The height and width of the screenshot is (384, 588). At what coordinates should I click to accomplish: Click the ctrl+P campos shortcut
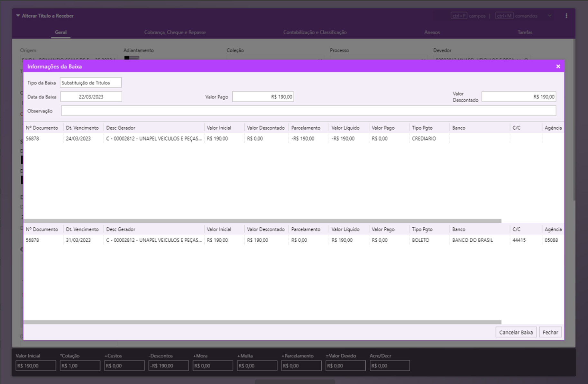(468, 16)
